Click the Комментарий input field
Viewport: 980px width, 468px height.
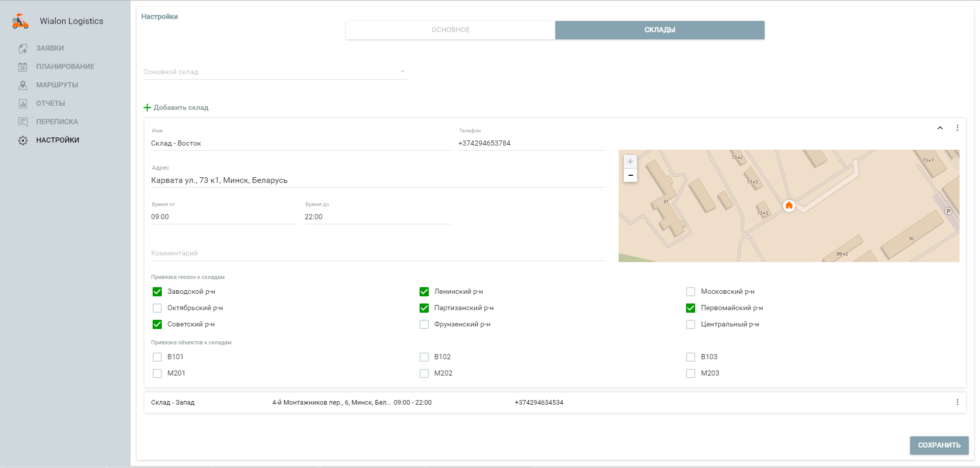point(378,253)
